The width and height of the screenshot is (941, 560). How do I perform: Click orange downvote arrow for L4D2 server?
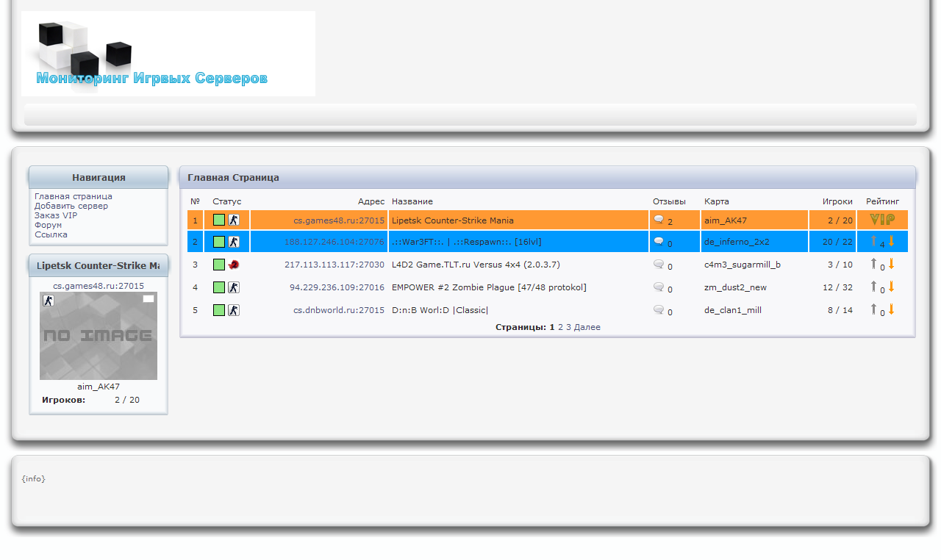click(891, 264)
